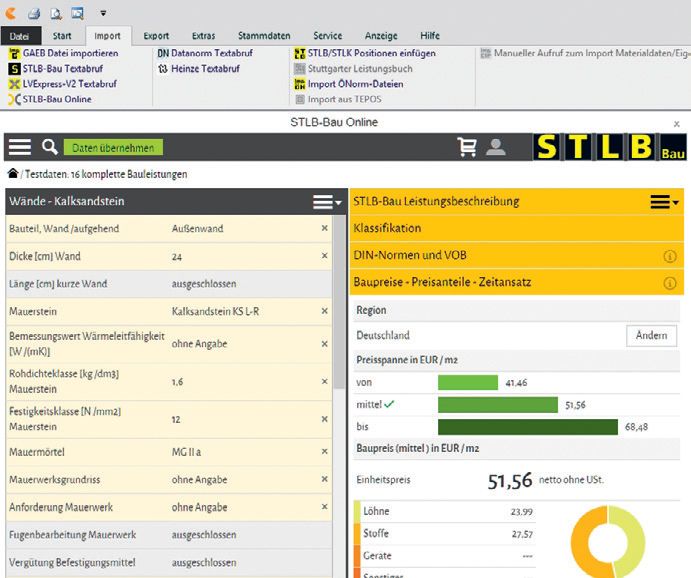Open the shopping cart icon
The height and width of the screenshot is (578, 691).
click(x=467, y=147)
